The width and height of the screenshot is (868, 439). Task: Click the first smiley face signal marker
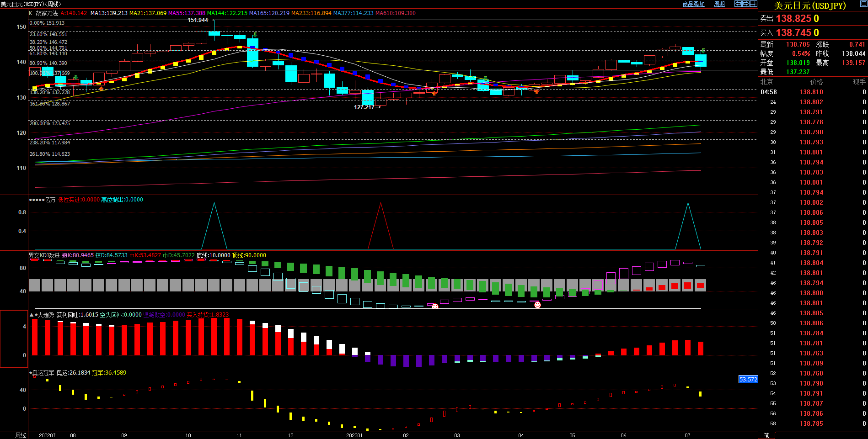435,306
